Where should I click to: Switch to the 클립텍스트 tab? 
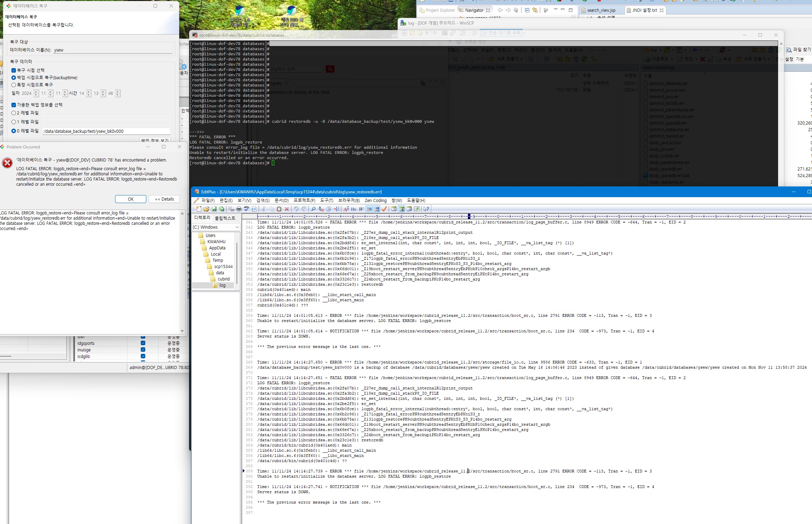pyautogui.click(x=225, y=218)
